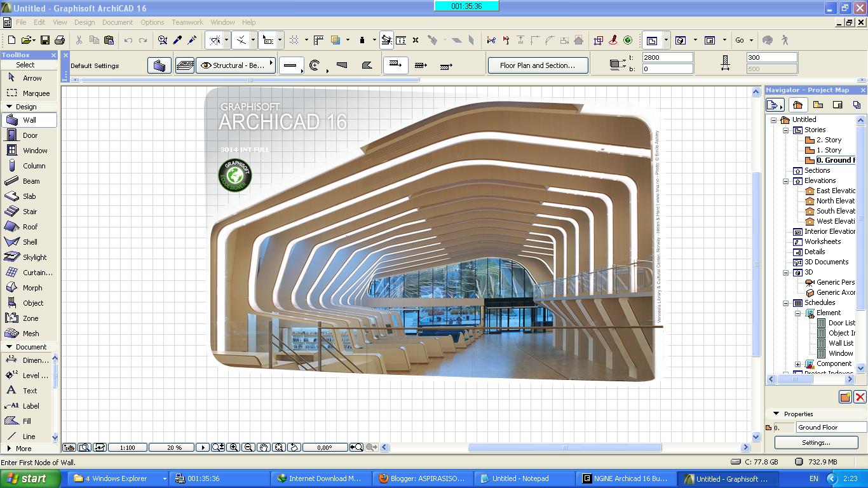Click the horizontal scrollbar thumb of canvas
This screenshot has height=488, width=868.
pos(565,447)
